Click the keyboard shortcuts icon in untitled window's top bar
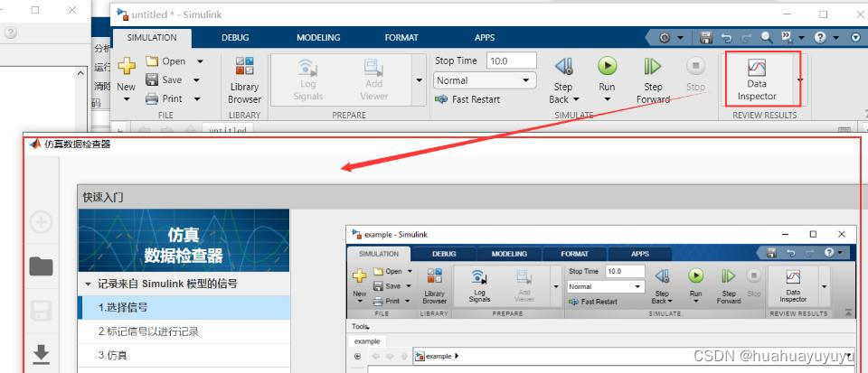868x373 pixels. tap(787, 37)
